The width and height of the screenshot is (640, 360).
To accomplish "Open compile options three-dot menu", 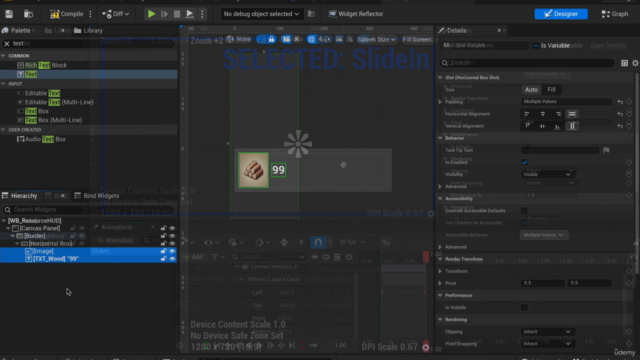I will click(91, 14).
